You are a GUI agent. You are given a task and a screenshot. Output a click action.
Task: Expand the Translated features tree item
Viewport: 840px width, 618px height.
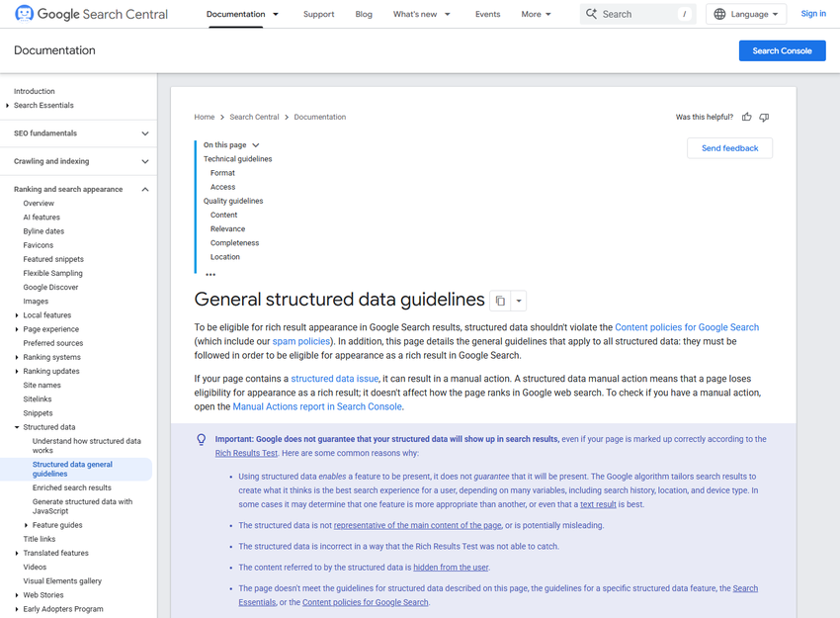pos(17,553)
